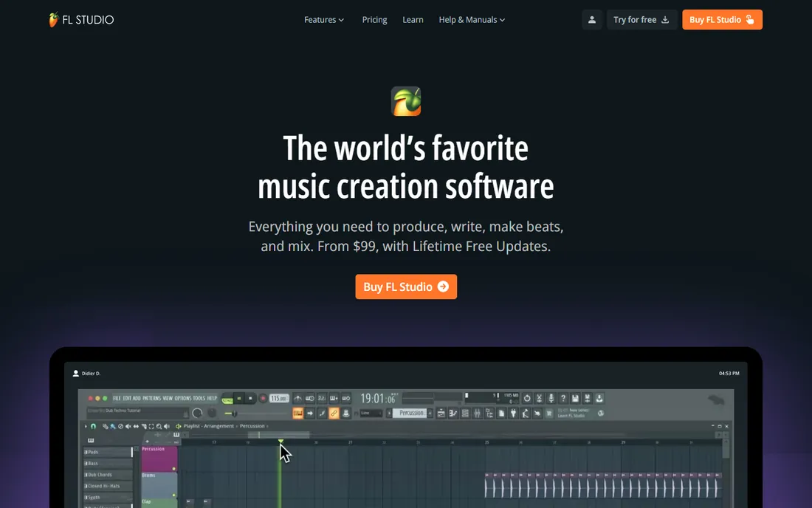Select the Dub Chords pattern
The width and height of the screenshot is (812, 508).
point(109,474)
